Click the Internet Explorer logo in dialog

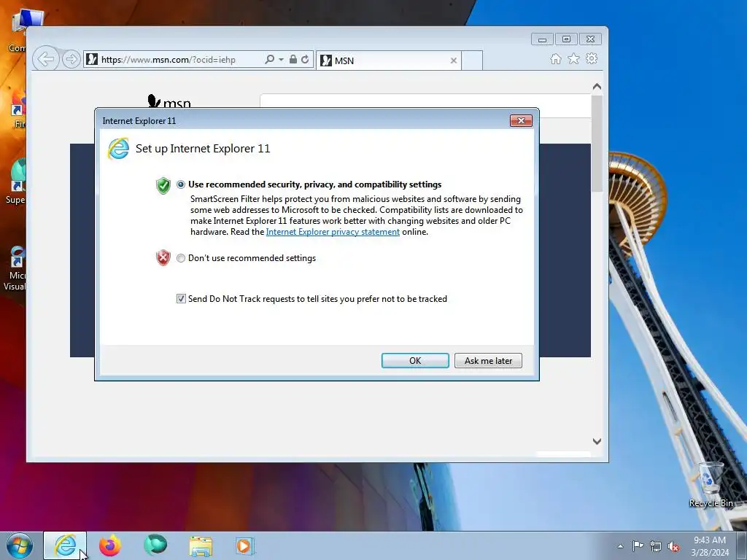[119, 149]
